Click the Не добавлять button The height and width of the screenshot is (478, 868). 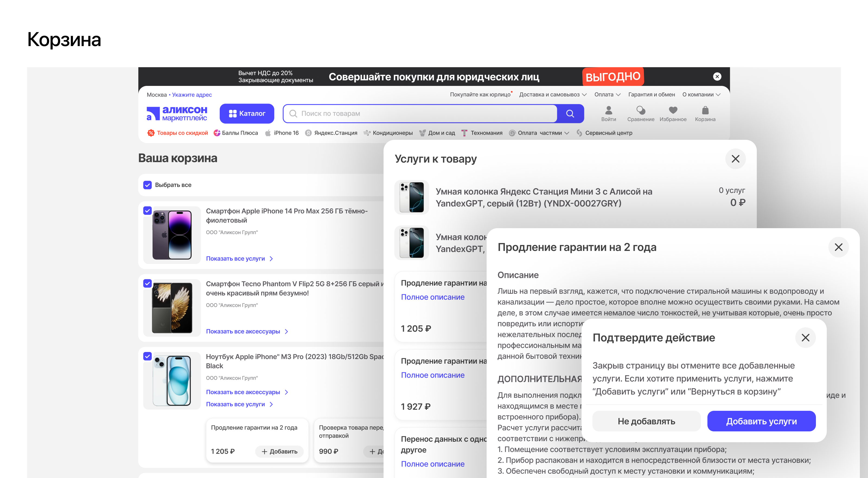646,421
